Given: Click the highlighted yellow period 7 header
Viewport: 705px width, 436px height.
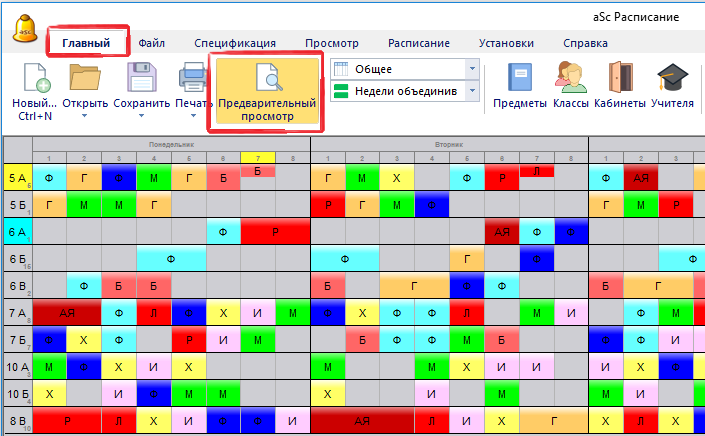Looking at the screenshot, I should coord(257,158).
